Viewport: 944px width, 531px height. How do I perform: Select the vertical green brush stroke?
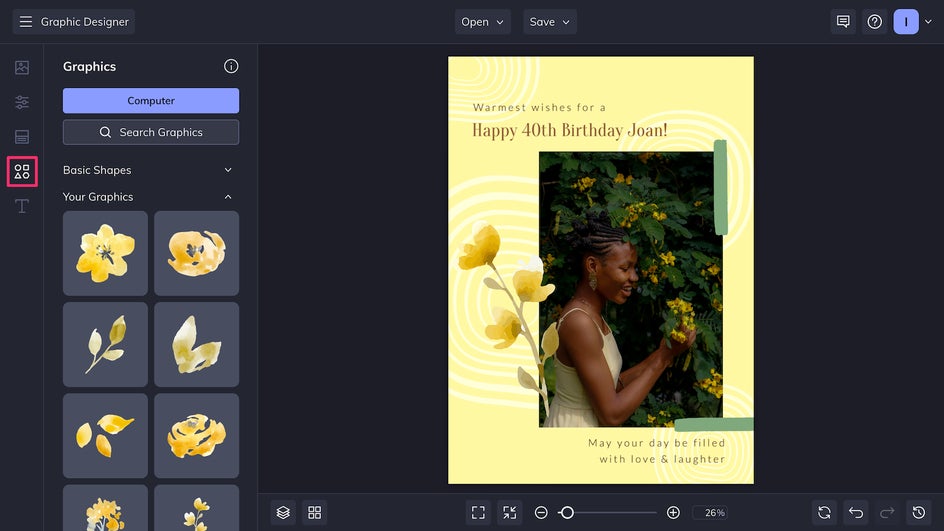tap(721, 187)
